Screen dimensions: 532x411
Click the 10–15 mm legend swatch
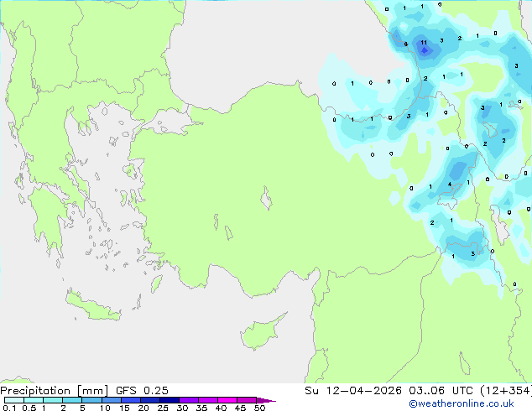[x=111, y=400]
